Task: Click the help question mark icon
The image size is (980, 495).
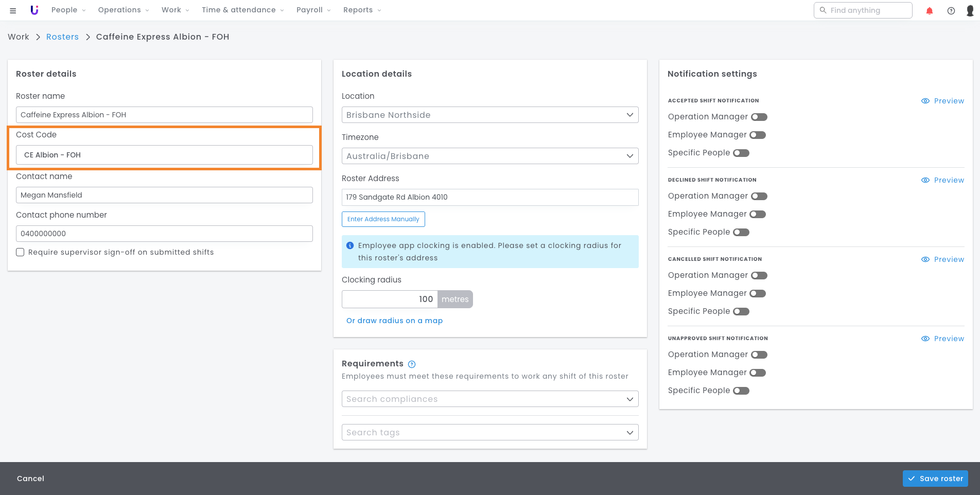Action: coord(951,11)
